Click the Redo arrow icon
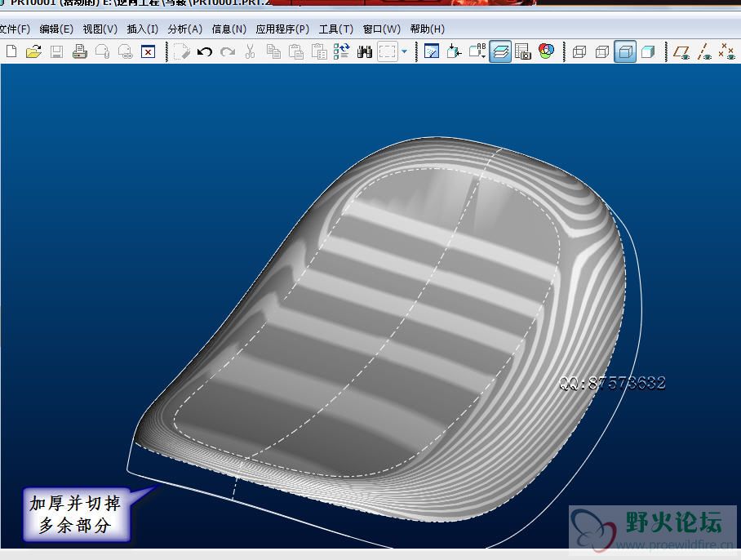The image size is (741, 560). pyautogui.click(x=228, y=51)
